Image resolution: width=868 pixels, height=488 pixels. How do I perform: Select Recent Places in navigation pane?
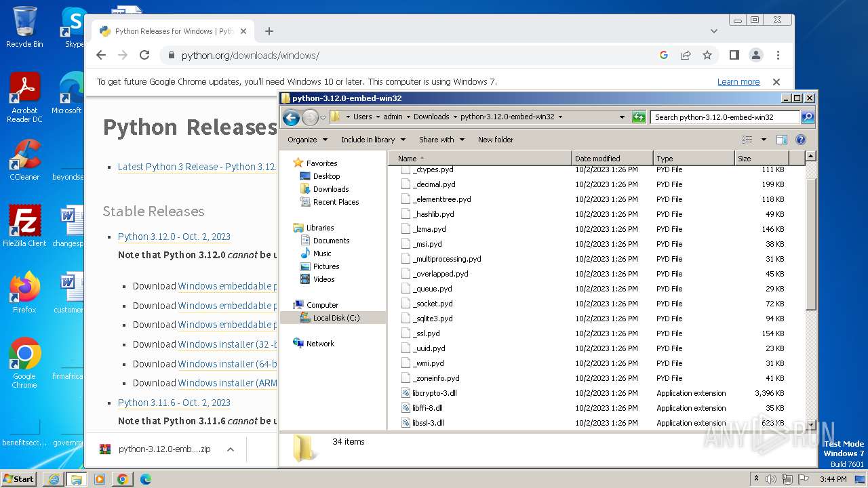pos(336,202)
